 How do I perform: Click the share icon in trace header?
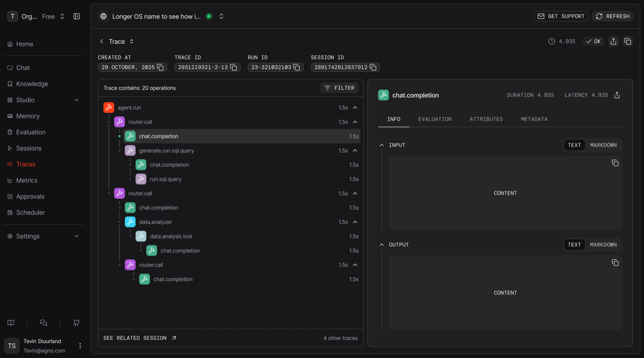tap(613, 41)
